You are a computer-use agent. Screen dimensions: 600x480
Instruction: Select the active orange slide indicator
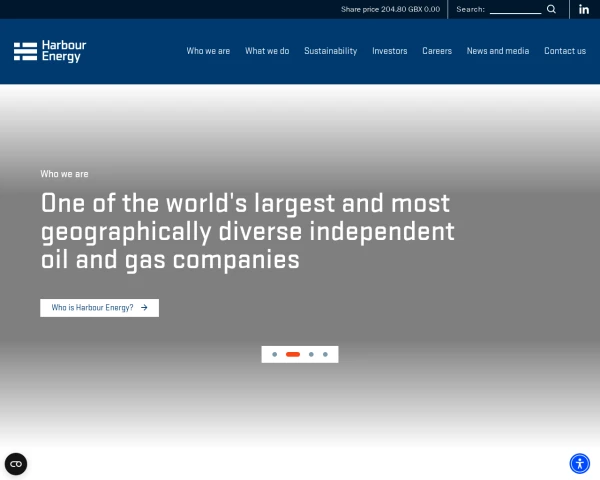(x=293, y=354)
